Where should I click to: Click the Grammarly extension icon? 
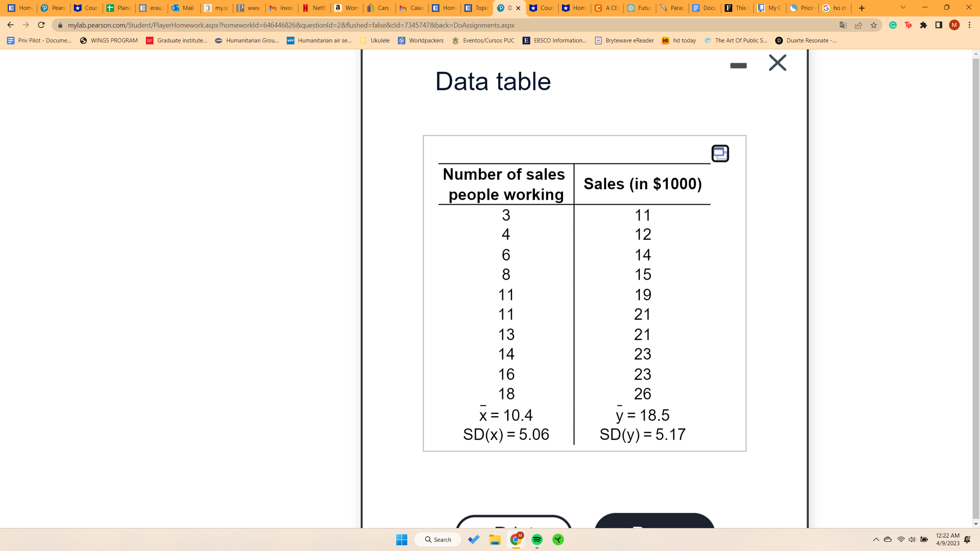893,25
